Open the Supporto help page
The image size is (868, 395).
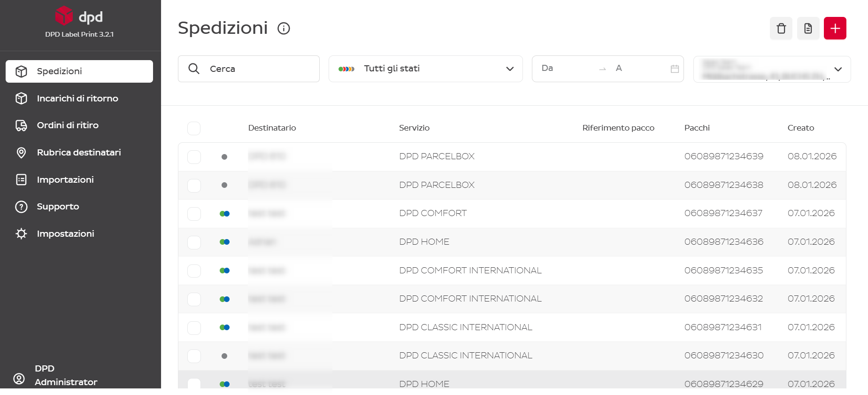pos(58,207)
